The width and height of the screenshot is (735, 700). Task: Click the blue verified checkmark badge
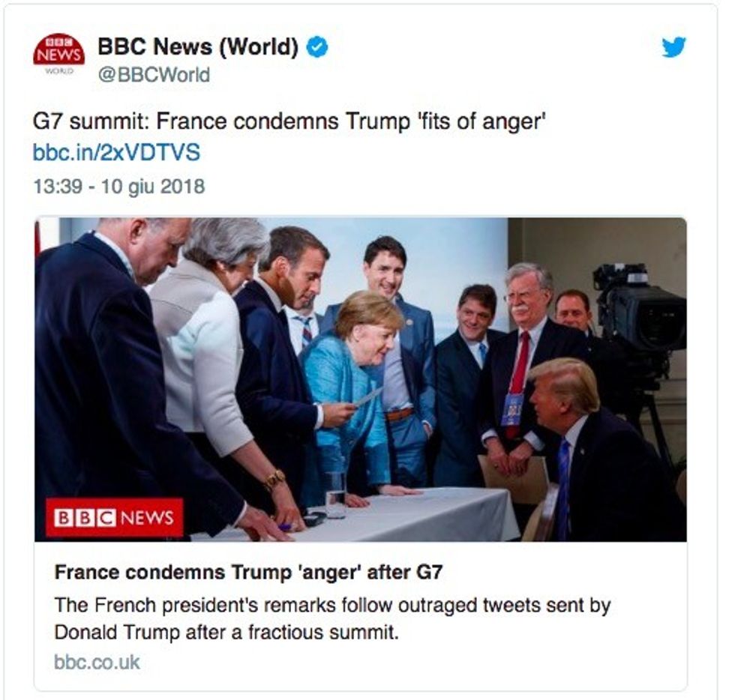[317, 47]
